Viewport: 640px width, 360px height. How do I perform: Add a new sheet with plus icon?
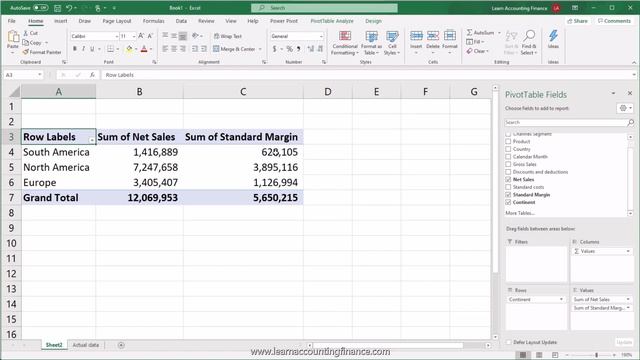click(x=121, y=345)
